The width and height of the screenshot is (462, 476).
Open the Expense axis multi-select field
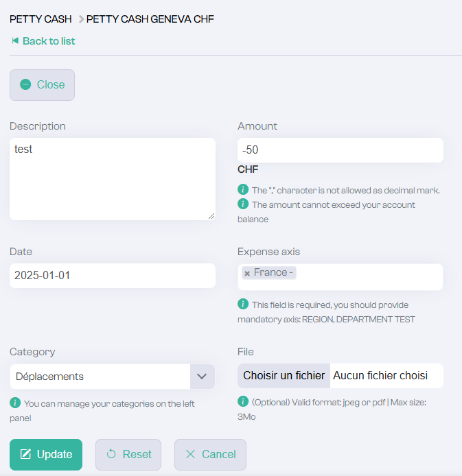point(340,277)
